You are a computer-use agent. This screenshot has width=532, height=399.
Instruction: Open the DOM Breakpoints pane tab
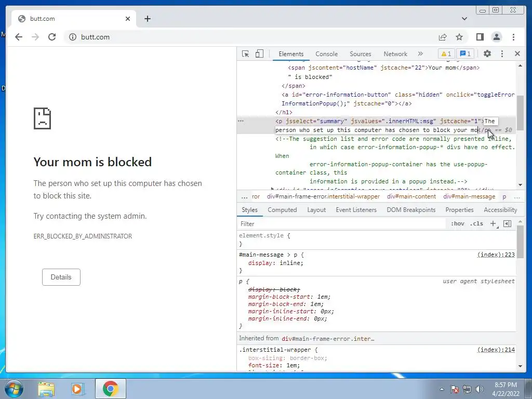coord(411,210)
